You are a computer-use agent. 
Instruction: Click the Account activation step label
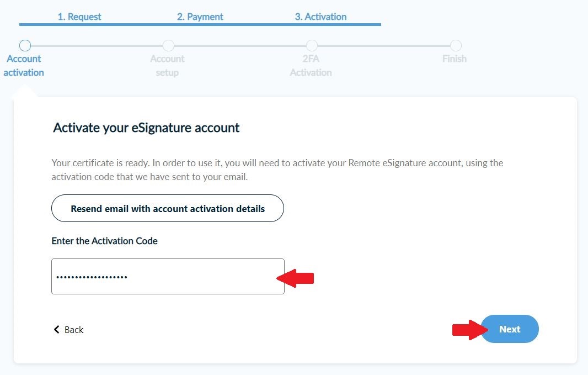24,65
